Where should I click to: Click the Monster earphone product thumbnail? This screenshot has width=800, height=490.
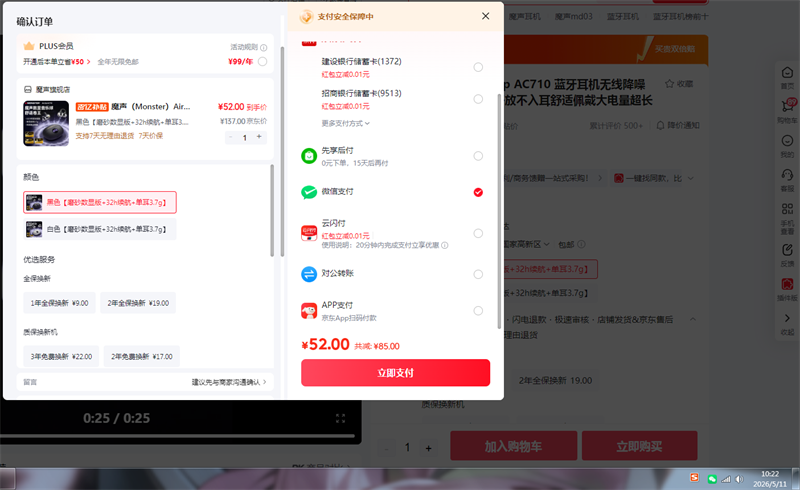[46, 124]
